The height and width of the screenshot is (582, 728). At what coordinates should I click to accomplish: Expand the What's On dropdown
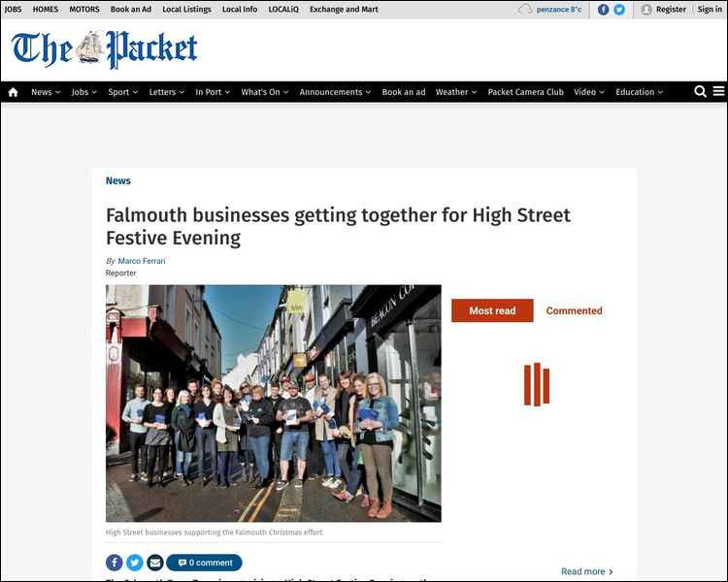(264, 92)
